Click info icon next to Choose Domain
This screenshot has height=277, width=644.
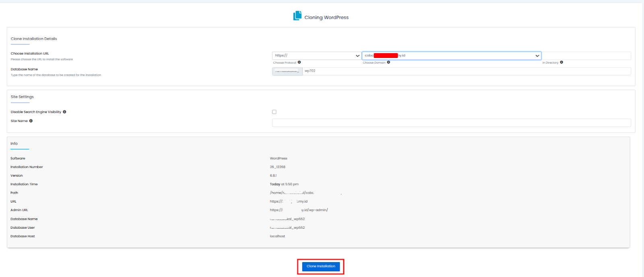tap(388, 62)
